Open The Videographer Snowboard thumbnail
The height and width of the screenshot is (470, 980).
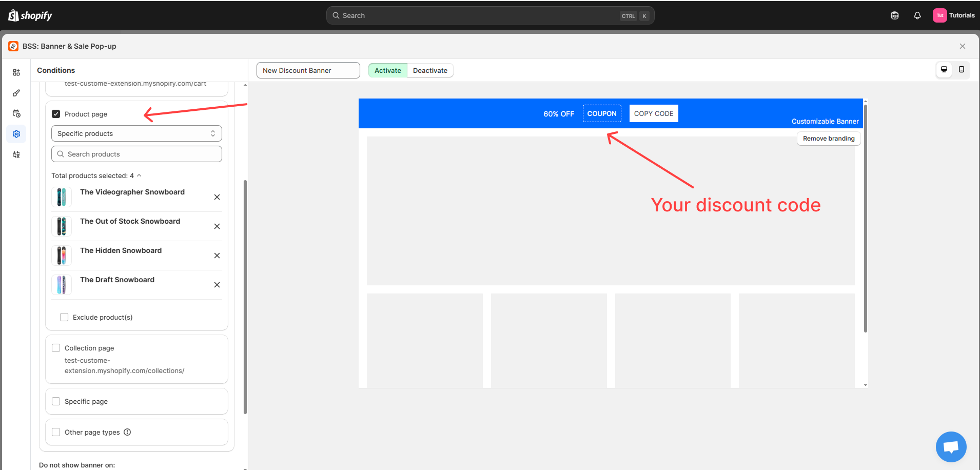[62, 197]
